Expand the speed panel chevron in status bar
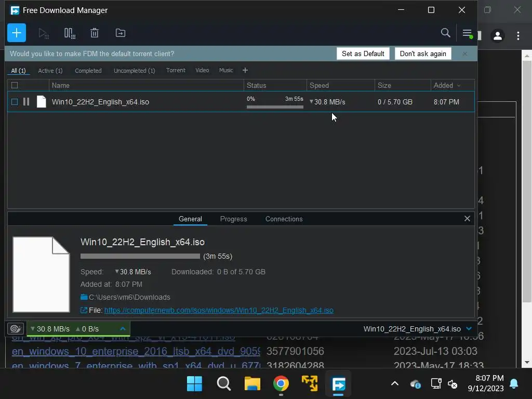This screenshot has width=532, height=399. tap(123, 329)
